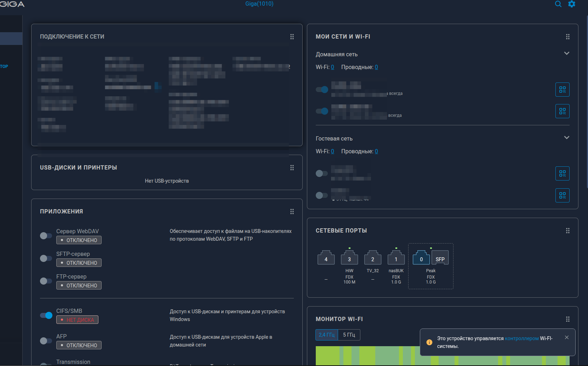588x366 pixels.
Task: Dismiss the Wi-Fi system controller notification
Action: (x=567, y=337)
